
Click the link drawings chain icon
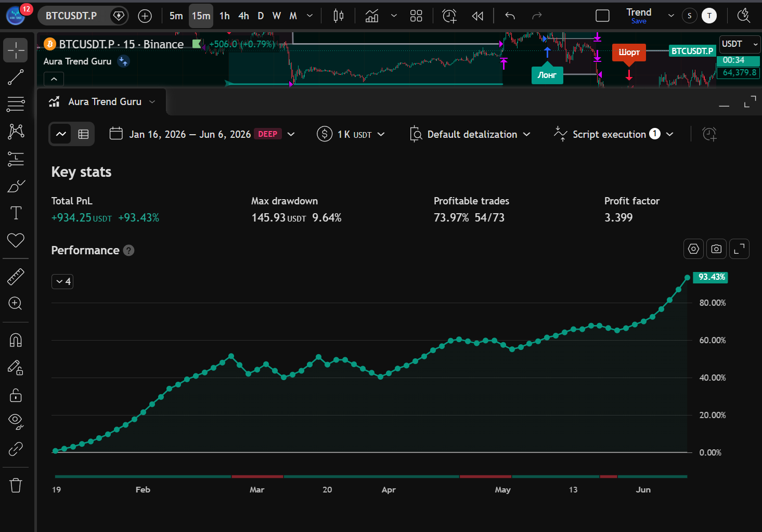click(x=16, y=449)
